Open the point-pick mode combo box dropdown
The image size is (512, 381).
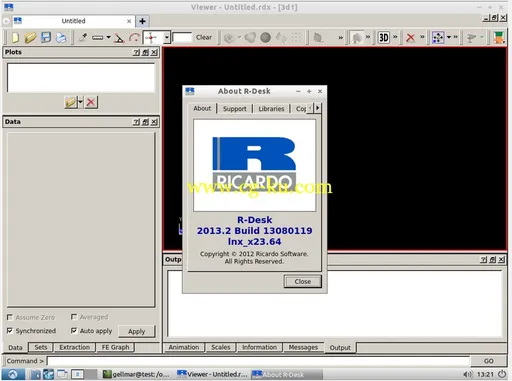(x=167, y=38)
